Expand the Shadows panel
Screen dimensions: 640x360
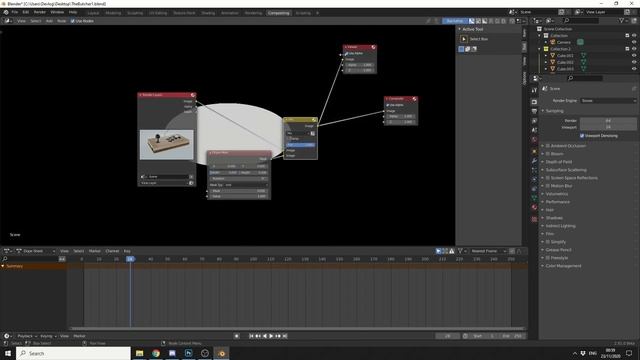pos(554,218)
